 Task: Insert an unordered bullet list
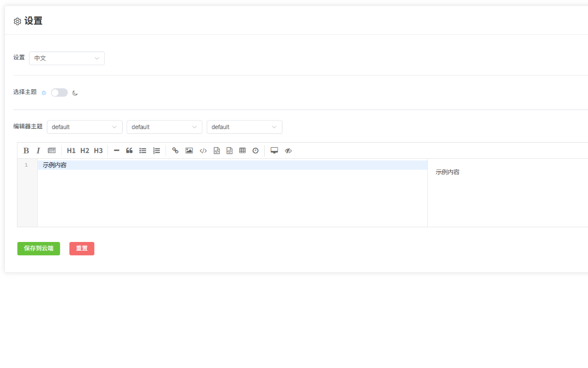point(143,150)
